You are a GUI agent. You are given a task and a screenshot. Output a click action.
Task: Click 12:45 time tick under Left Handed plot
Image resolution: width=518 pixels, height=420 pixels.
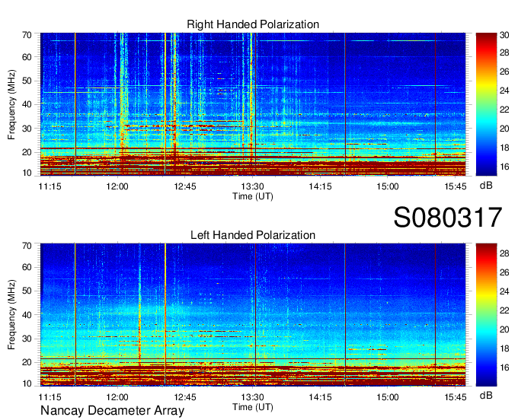[x=185, y=397]
